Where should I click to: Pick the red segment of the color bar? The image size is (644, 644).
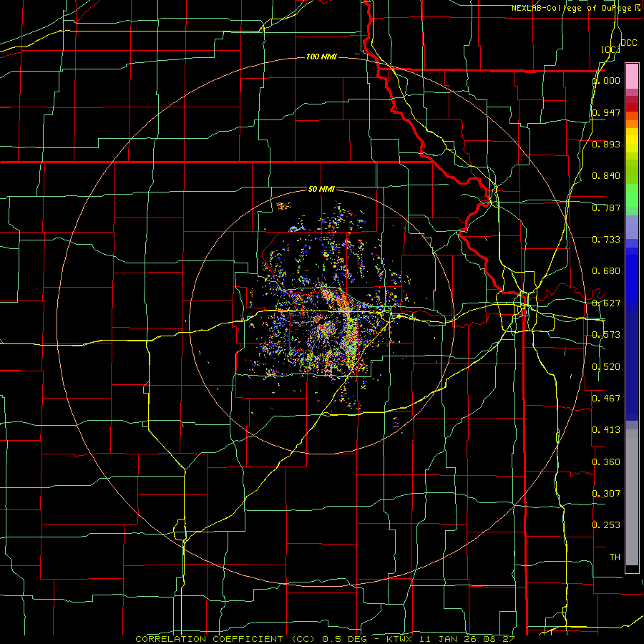click(632, 107)
